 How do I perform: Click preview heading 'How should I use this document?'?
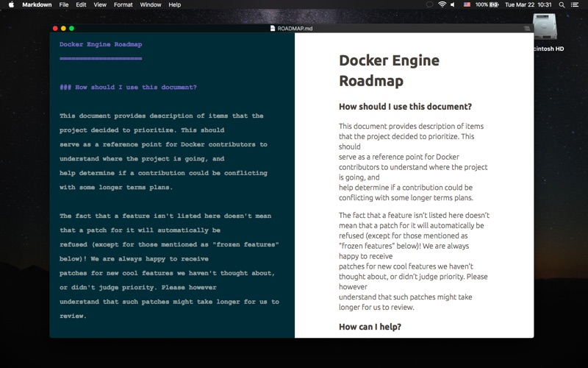406,107
